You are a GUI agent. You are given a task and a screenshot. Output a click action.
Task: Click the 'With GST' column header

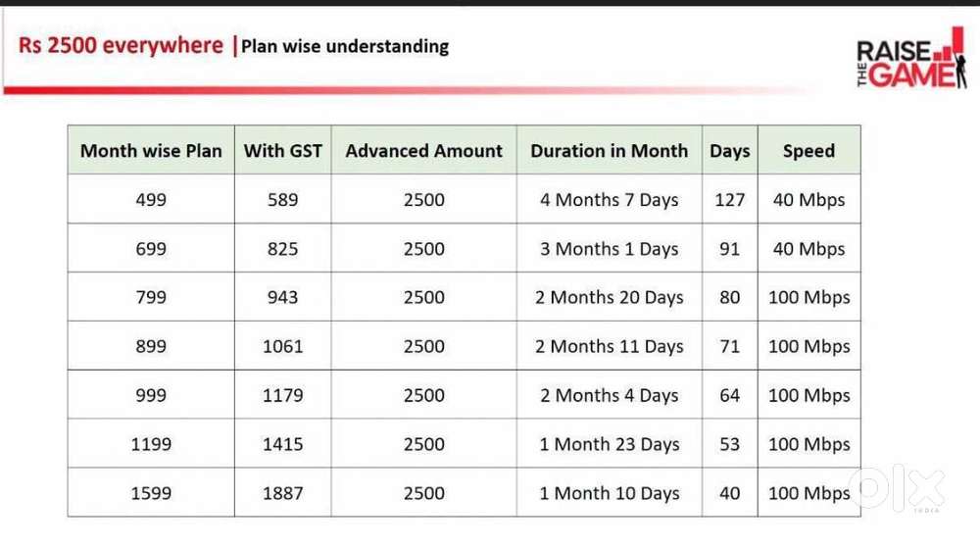(x=282, y=151)
